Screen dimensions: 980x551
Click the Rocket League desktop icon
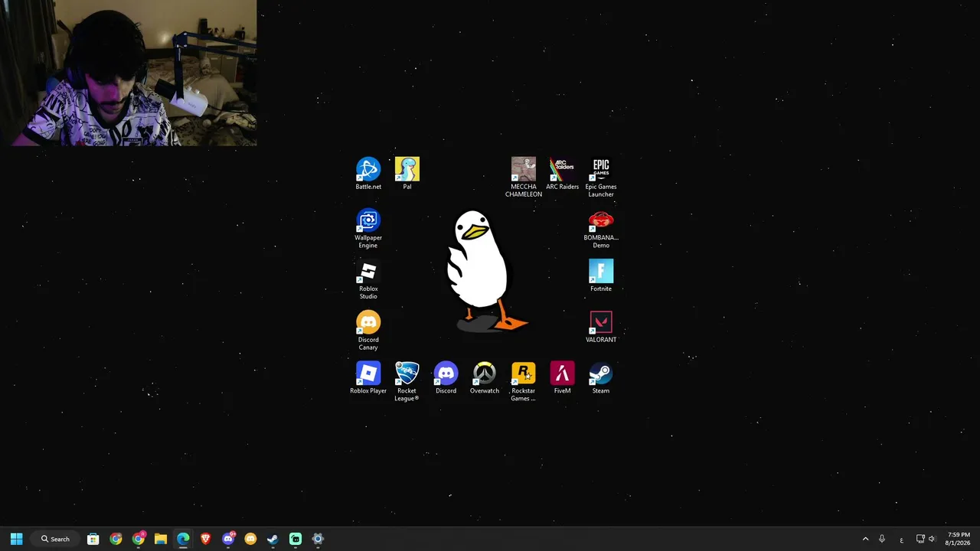point(407,382)
